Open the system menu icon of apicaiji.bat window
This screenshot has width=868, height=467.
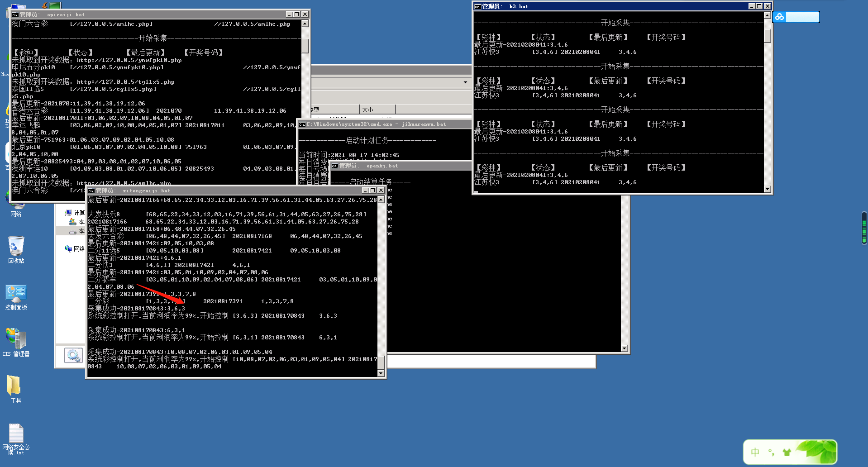click(x=15, y=14)
